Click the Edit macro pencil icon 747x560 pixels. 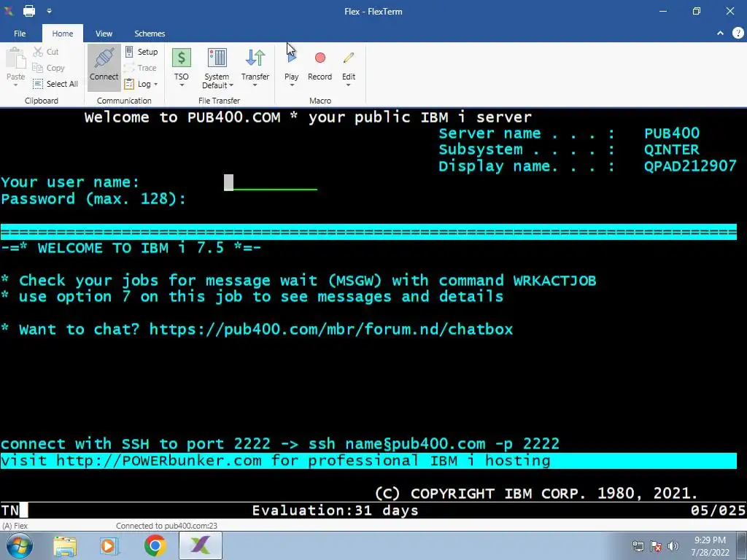(349, 58)
